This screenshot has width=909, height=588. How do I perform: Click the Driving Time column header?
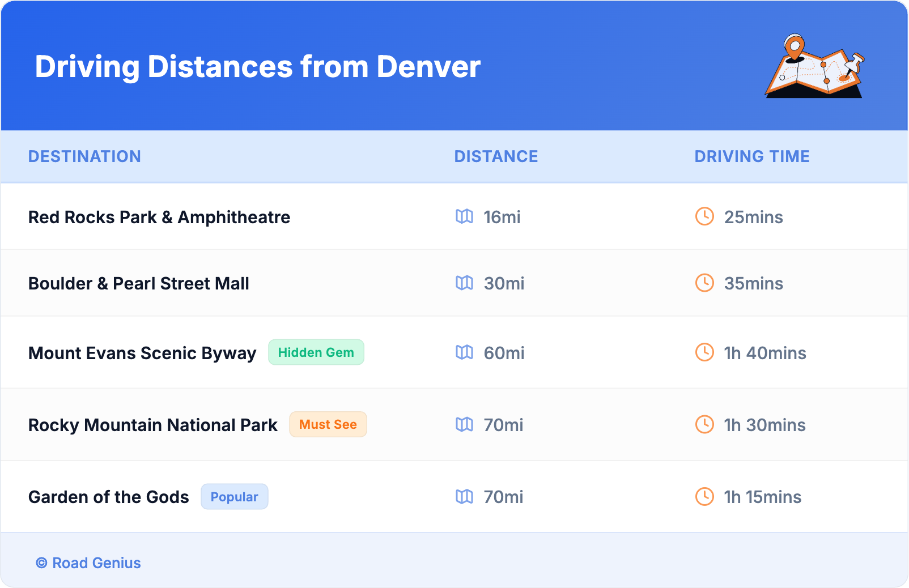coord(751,156)
